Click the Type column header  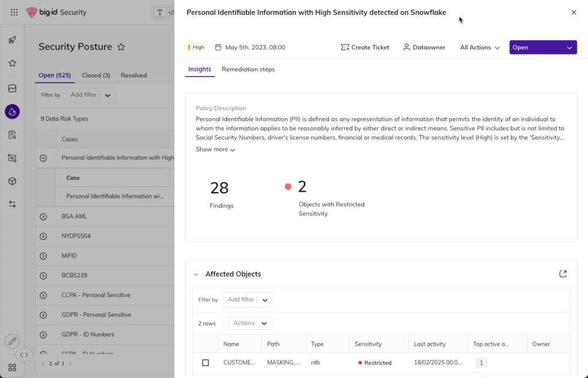coord(327,344)
